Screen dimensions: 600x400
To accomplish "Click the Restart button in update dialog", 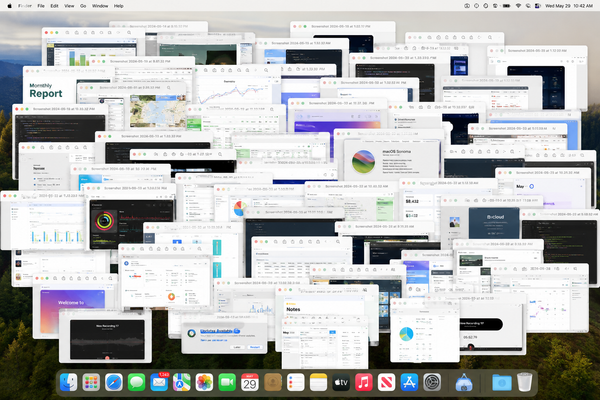I will pyautogui.click(x=254, y=347).
